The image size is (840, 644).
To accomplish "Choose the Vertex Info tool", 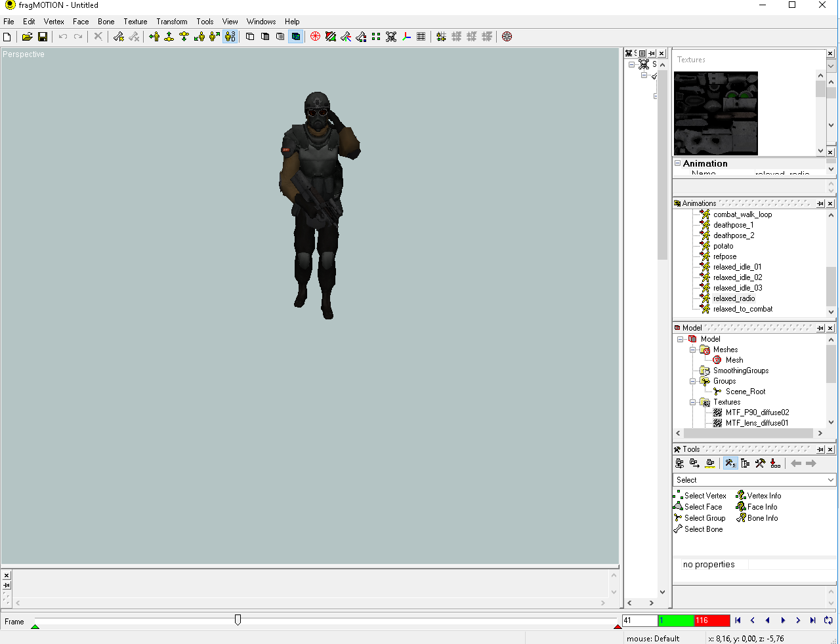I will (759, 496).
